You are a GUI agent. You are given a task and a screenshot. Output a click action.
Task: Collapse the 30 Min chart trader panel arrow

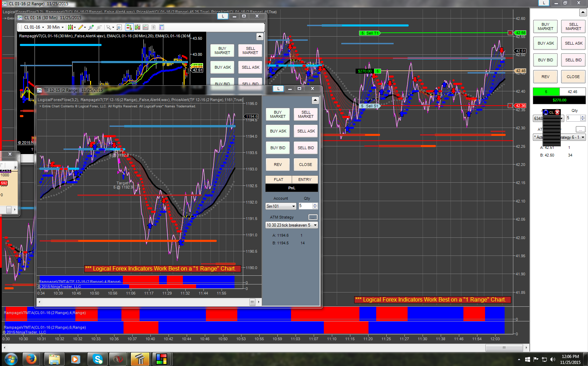pyautogui.click(x=259, y=36)
